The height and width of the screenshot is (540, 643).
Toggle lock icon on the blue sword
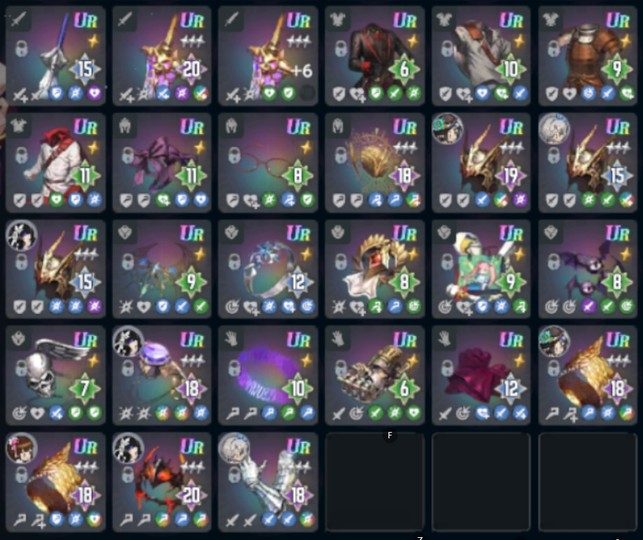coord(21,48)
